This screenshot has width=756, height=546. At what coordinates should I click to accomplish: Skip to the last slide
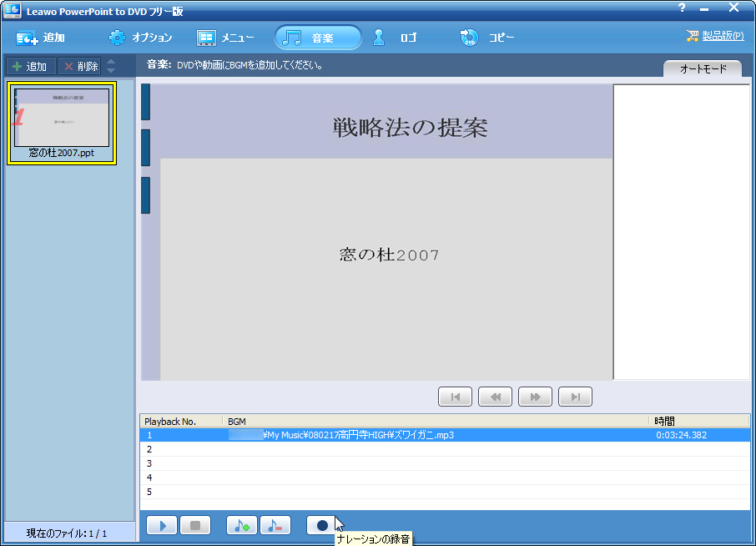click(x=575, y=397)
